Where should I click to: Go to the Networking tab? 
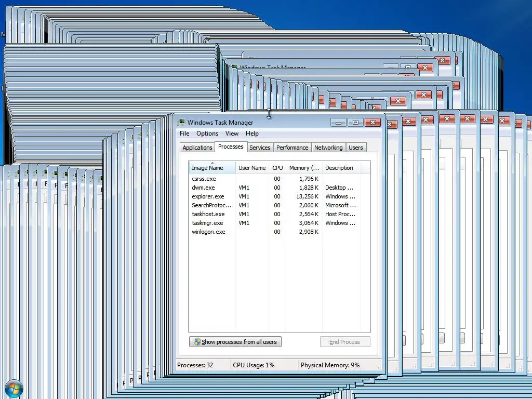point(328,148)
